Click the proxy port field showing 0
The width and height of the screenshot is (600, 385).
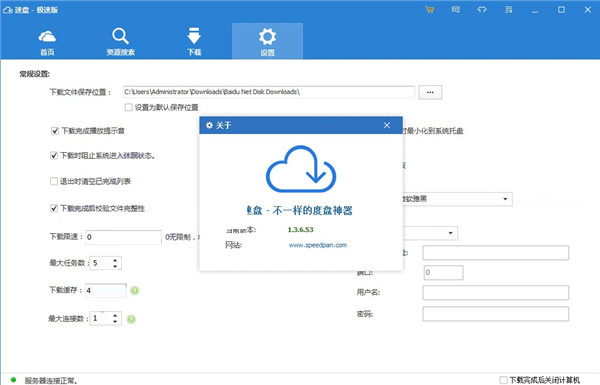coord(443,272)
